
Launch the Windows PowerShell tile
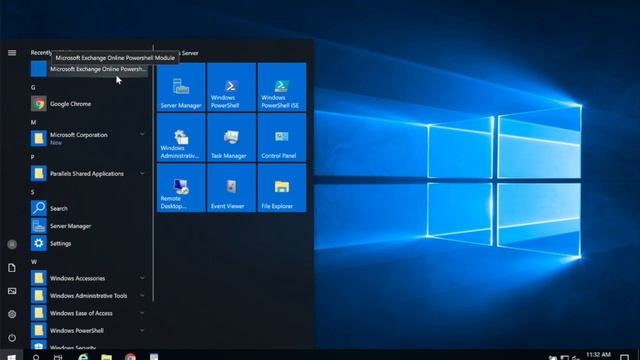[231, 87]
